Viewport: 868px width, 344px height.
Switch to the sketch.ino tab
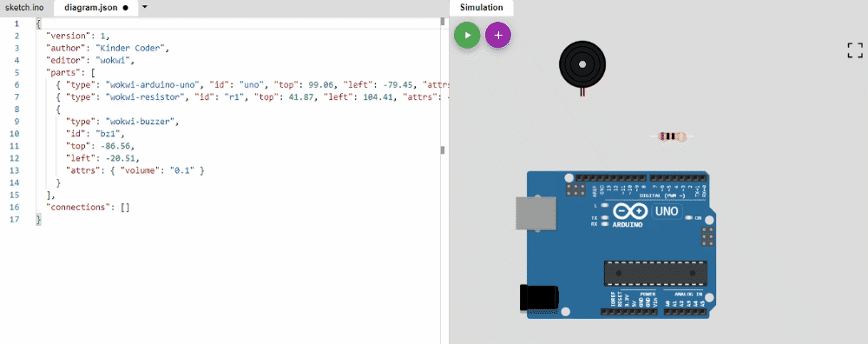[24, 8]
